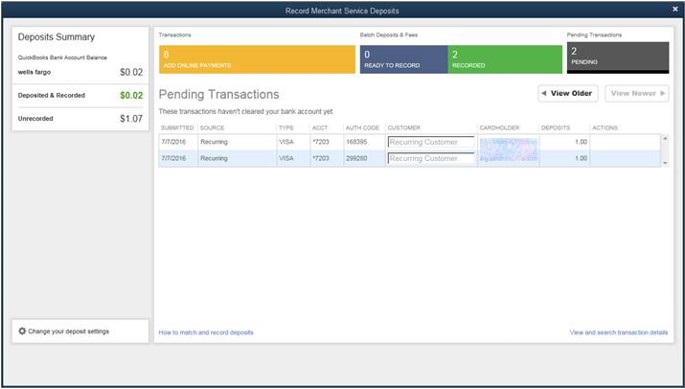Image resolution: width=685 pixels, height=389 pixels.
Task: Select the Unrecorded amount row
Action: tap(80, 118)
